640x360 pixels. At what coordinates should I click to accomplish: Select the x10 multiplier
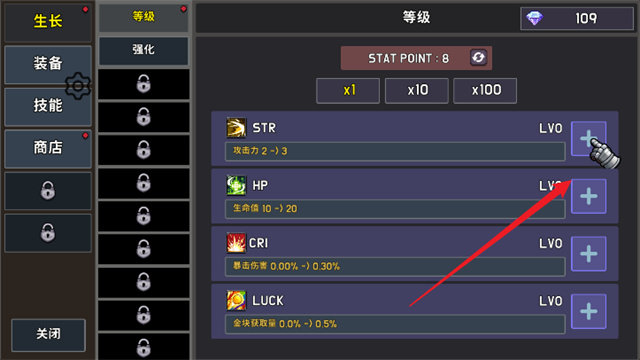pyautogui.click(x=417, y=90)
